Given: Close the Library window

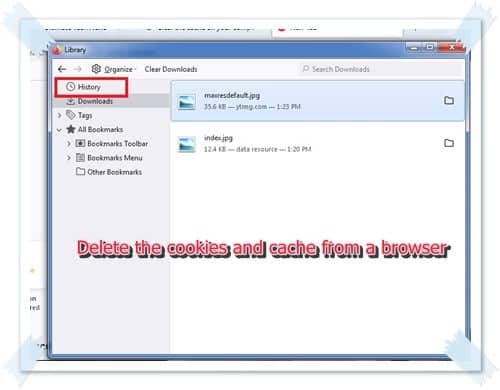Looking at the screenshot, I should (x=452, y=47).
